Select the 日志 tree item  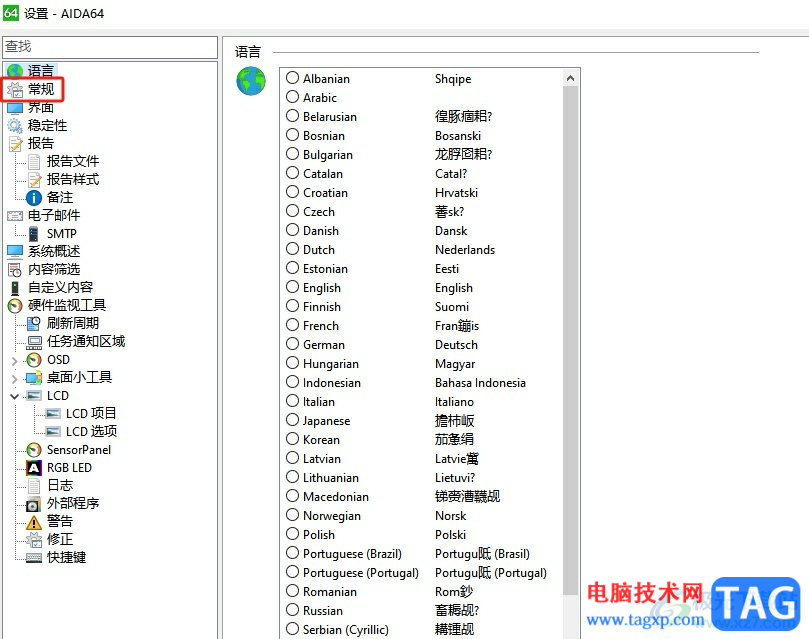coord(60,486)
